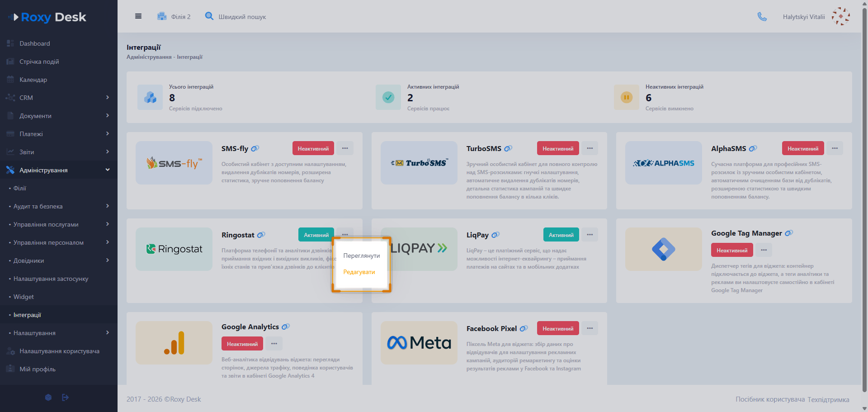The height and width of the screenshot is (412, 868).
Task: Open the Facebook Pixel three-dot menu
Action: (590, 328)
